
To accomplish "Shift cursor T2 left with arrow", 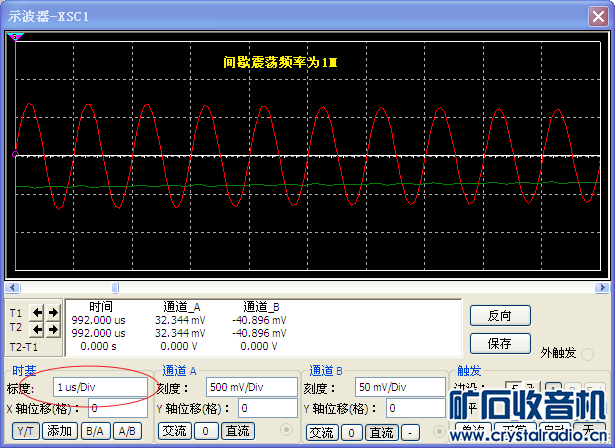I will coord(37,327).
